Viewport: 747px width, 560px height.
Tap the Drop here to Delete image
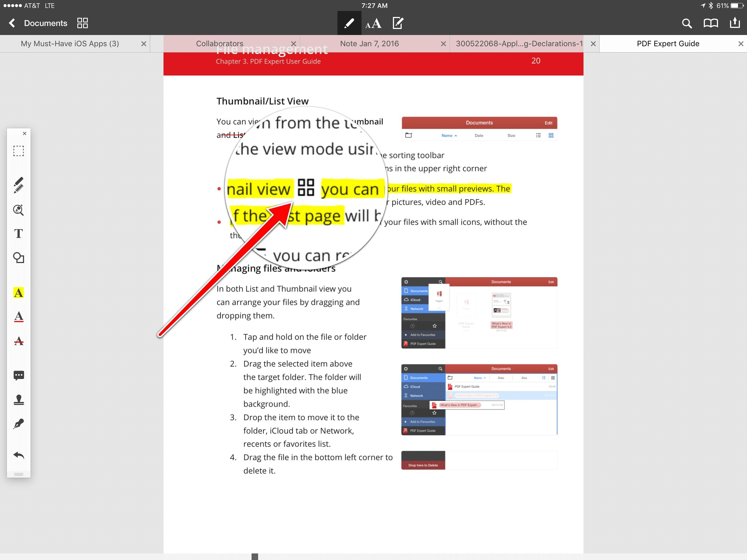(x=479, y=460)
